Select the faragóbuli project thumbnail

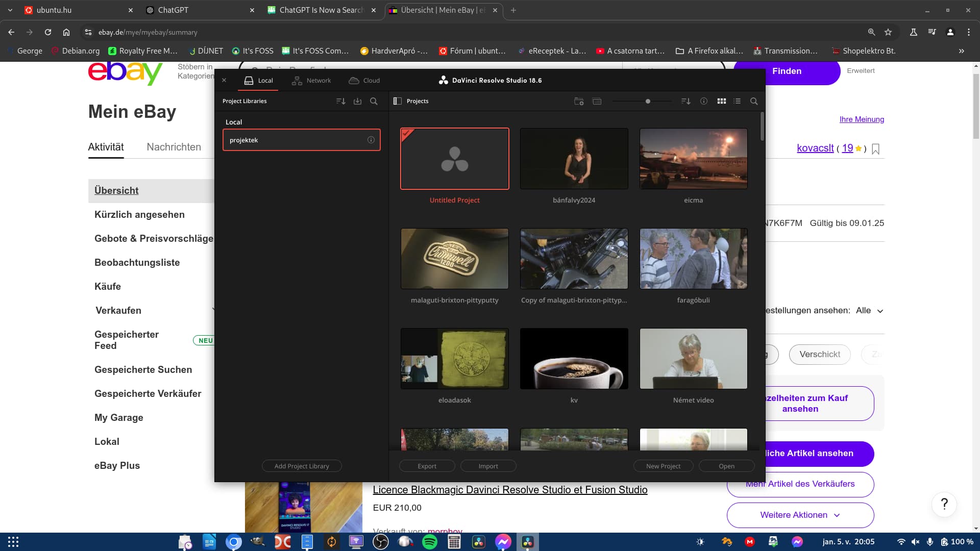click(x=694, y=259)
